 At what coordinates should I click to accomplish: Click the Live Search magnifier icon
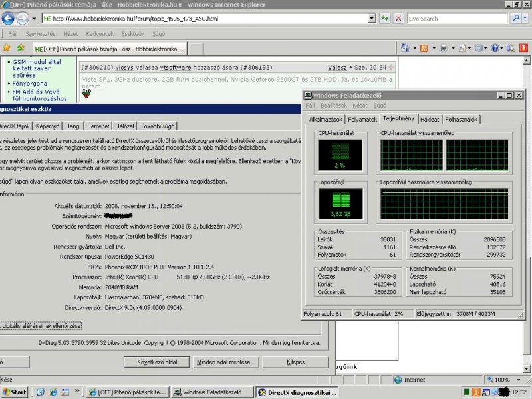(516, 19)
